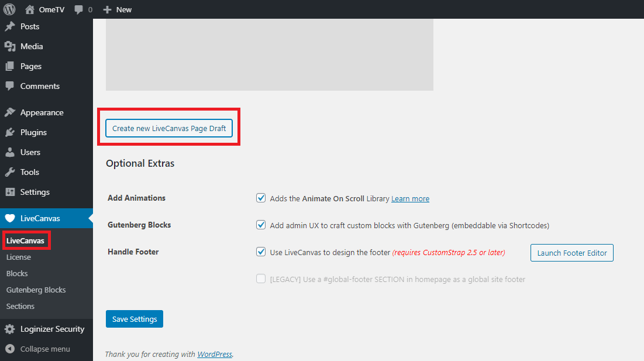This screenshot has width=644, height=361.
Task: Click the Plugins plug icon
Action: pos(10,132)
